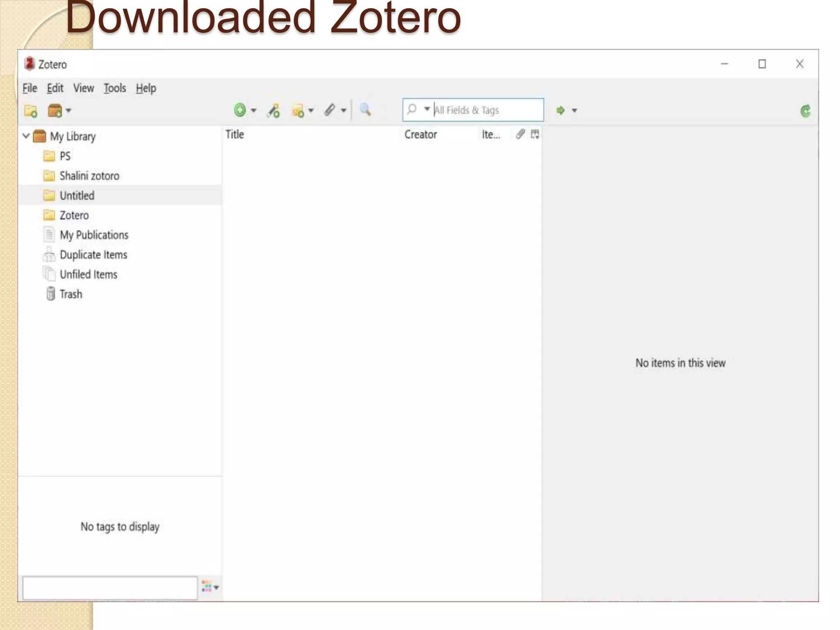Click the attachment column paperclip header
Viewport: 840px width, 630px height.
coord(520,134)
